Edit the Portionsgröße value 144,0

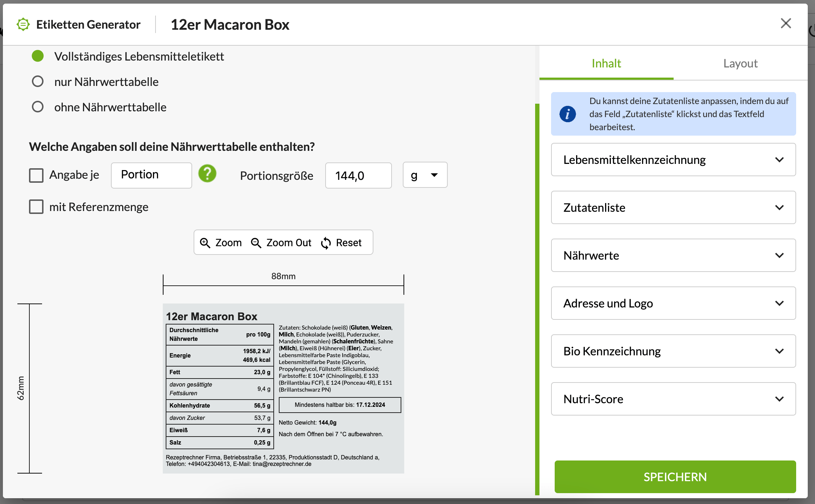tap(358, 175)
